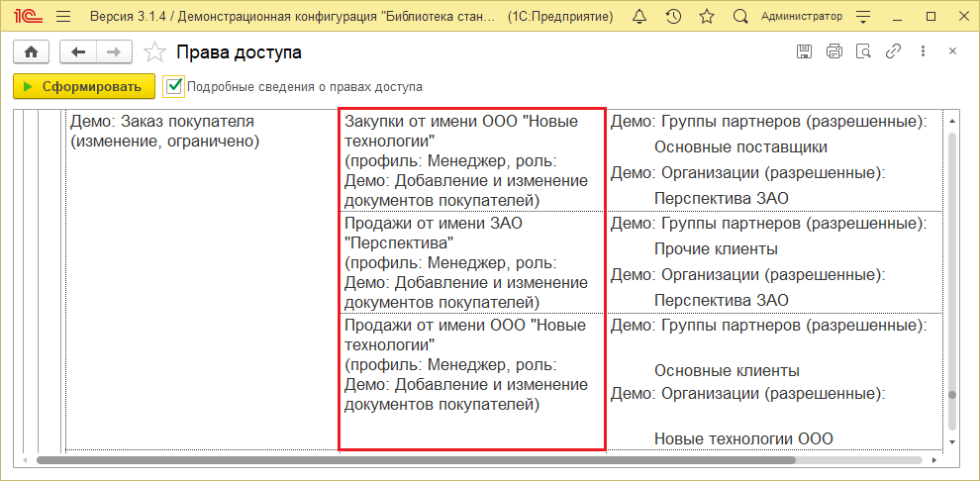
Task: Click the horizontal scrollbar thumb
Action: tap(416, 460)
